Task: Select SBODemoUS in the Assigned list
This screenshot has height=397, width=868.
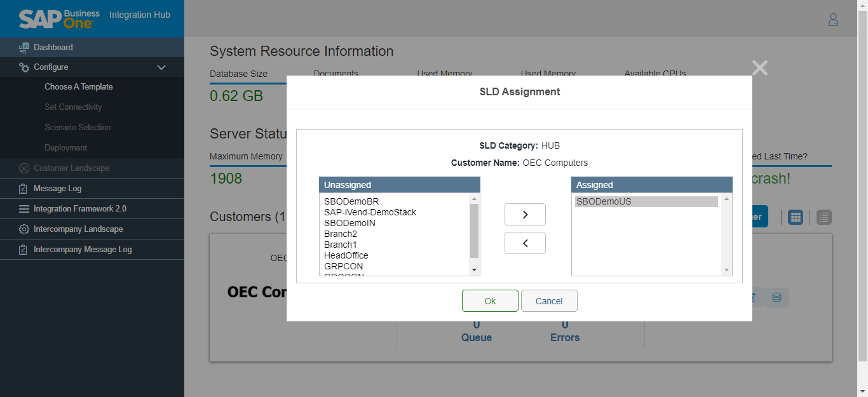Action: tap(604, 201)
